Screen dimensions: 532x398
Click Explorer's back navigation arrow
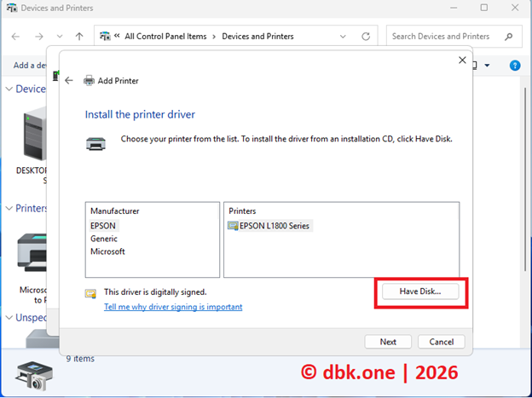(x=15, y=37)
